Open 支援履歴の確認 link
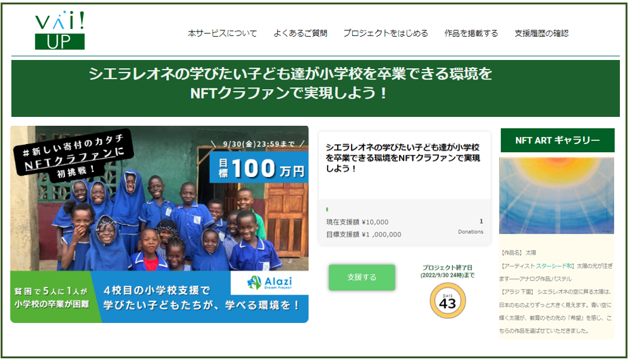Screen dimensions: 630x364 click(x=541, y=33)
